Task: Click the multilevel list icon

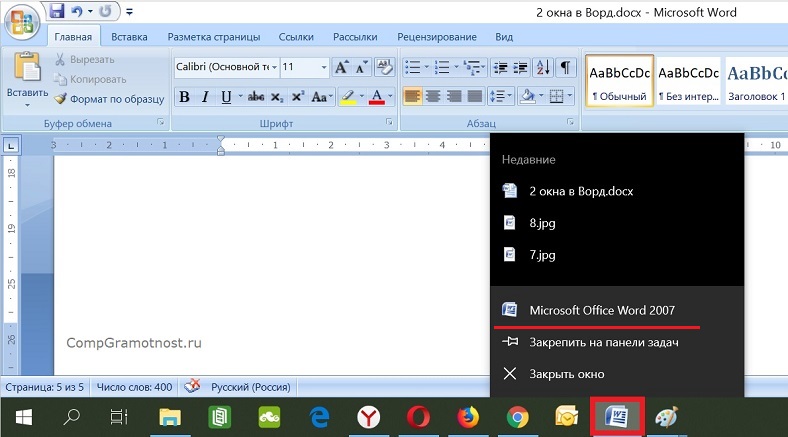Action: (x=471, y=67)
